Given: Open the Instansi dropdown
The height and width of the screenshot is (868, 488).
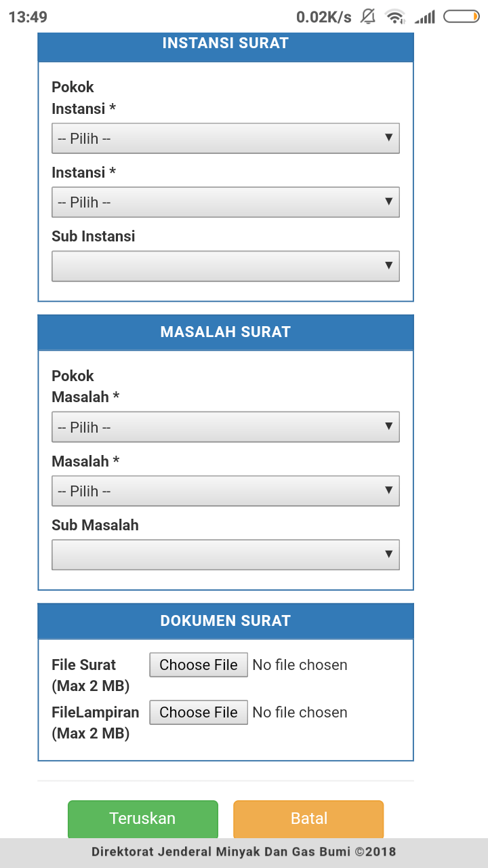Looking at the screenshot, I should 225,202.
